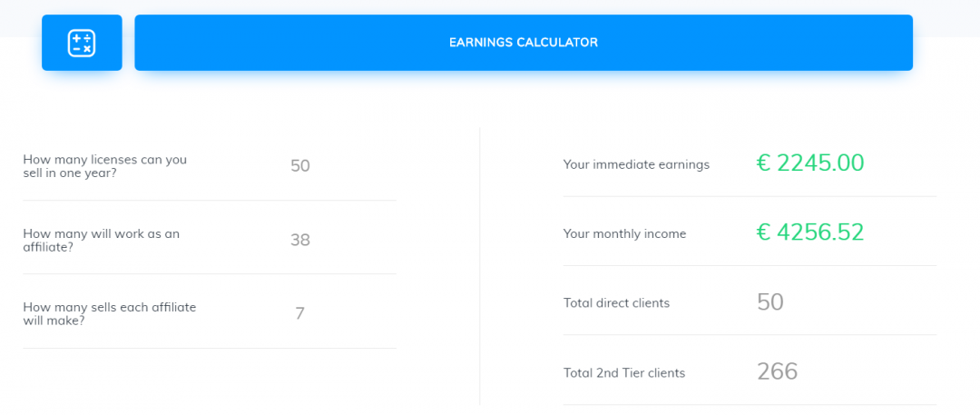Click the vertical divider between the panels

pyautogui.click(x=479, y=265)
